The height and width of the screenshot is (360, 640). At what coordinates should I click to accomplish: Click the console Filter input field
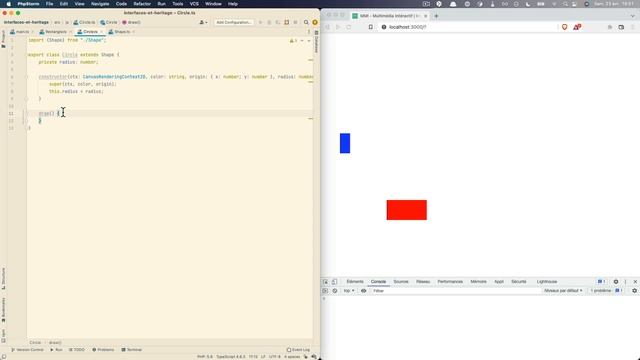coord(455,291)
